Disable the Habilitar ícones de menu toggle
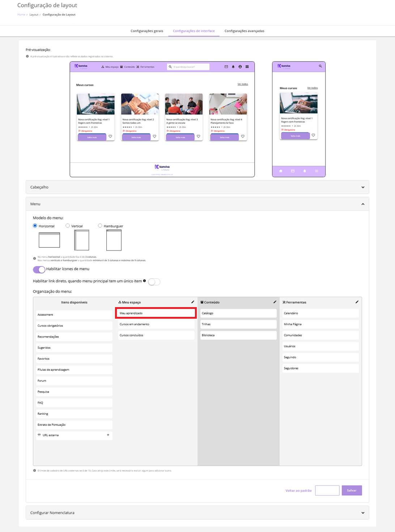 coord(39,269)
